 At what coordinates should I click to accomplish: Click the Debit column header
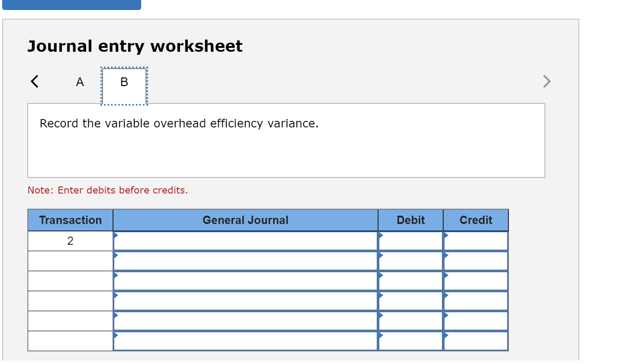coord(411,220)
